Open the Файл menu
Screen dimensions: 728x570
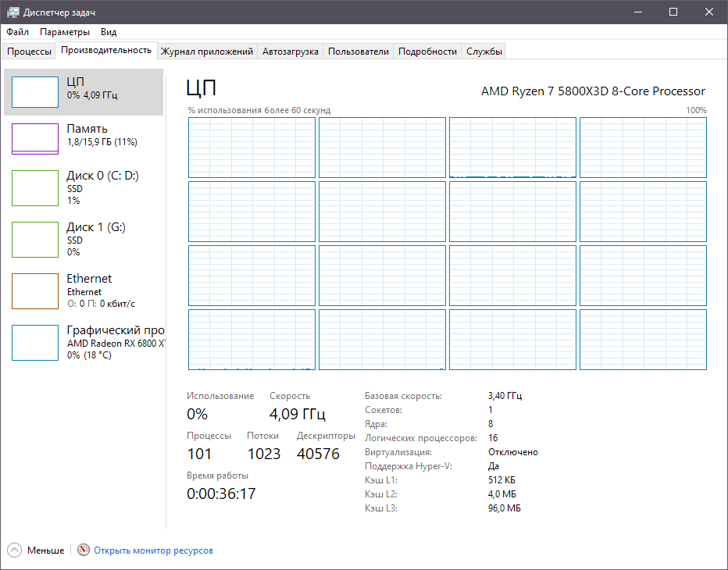(x=18, y=32)
